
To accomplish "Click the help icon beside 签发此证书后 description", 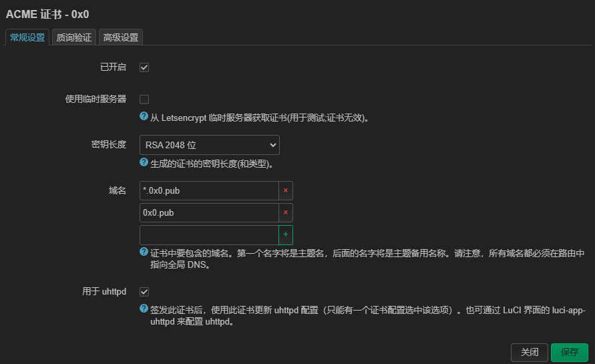I will (x=144, y=309).
